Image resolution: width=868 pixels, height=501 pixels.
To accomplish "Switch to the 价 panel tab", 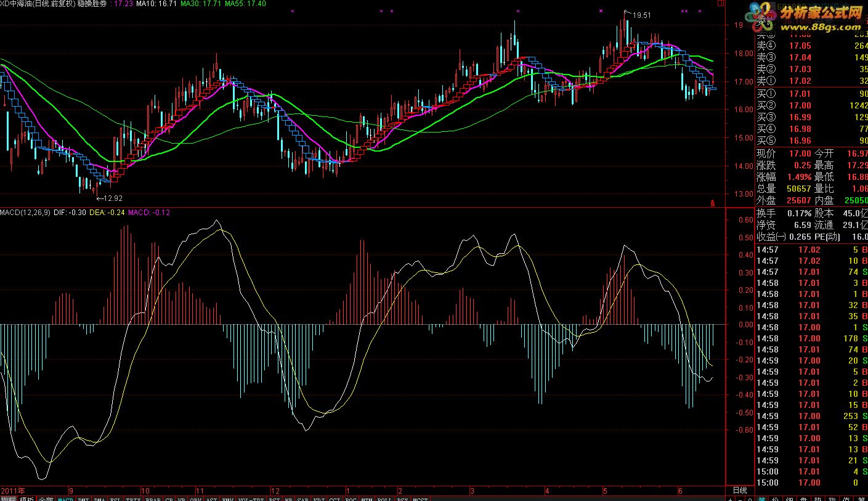I will (x=775, y=499).
